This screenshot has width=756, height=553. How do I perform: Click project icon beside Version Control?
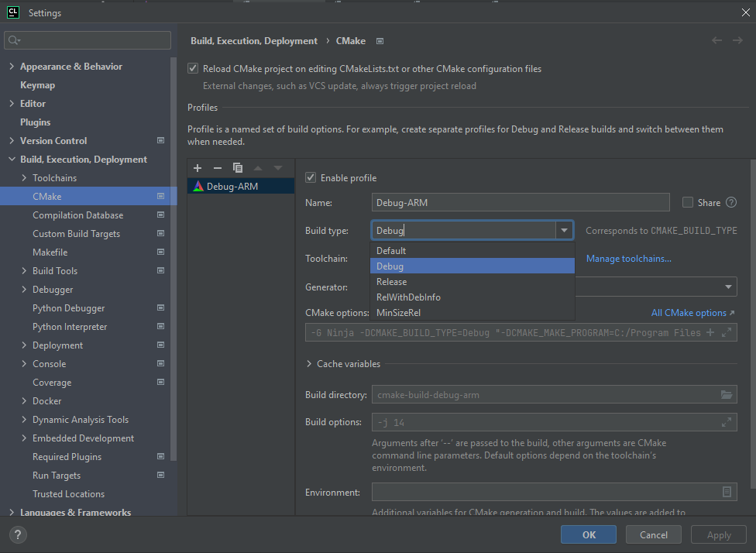coord(160,140)
